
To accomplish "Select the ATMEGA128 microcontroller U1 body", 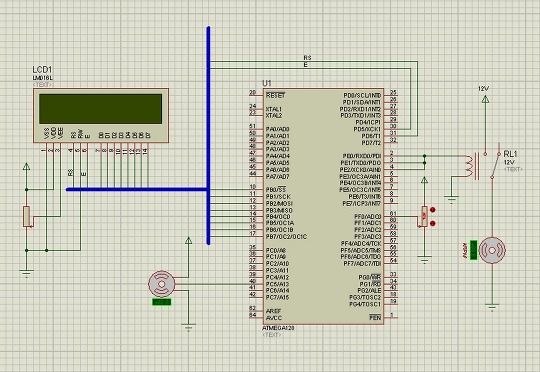I will pyautogui.click(x=323, y=206).
